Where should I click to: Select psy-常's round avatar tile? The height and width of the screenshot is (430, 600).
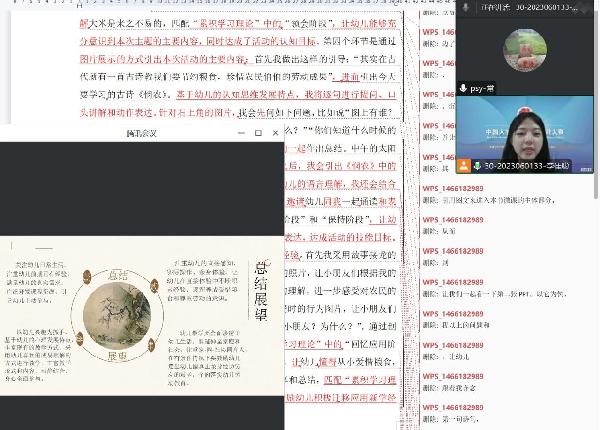tap(524, 50)
